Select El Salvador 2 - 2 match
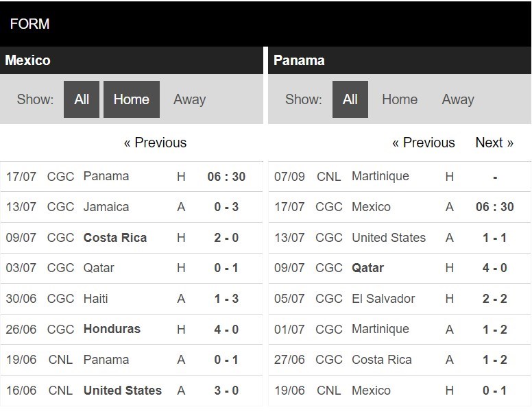532x418 pixels. 399,299
